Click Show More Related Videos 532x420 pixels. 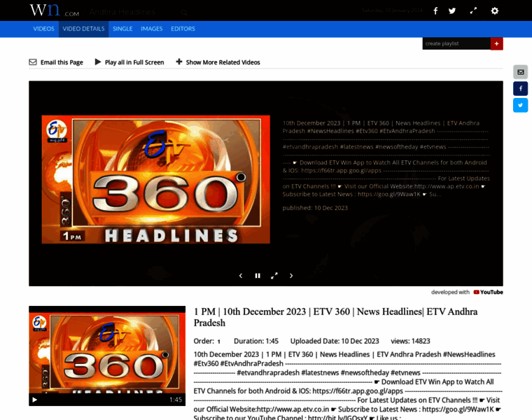tap(223, 62)
